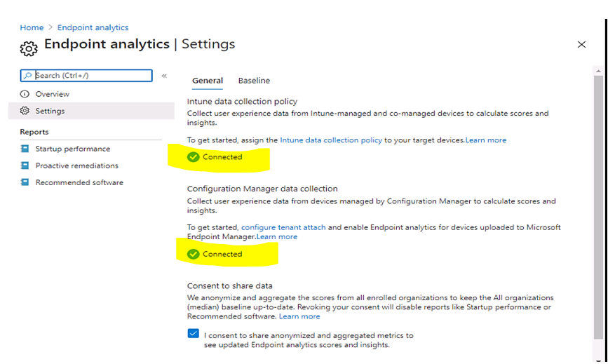Click Connected status under Configuration Manager
The height and width of the screenshot is (364, 608).
222,255
